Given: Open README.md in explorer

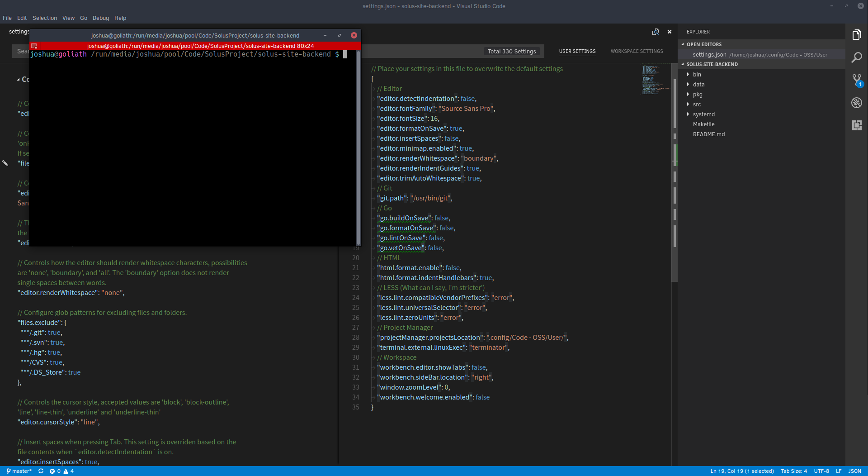Looking at the screenshot, I should point(709,134).
